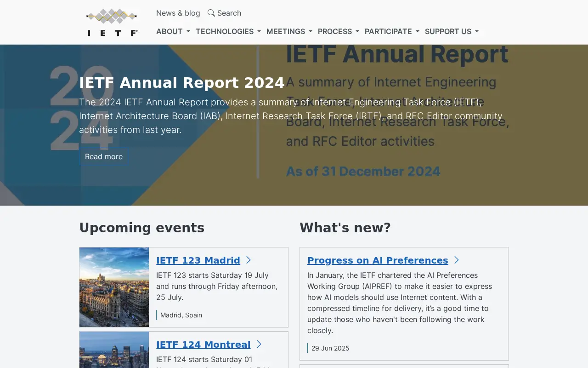Click chevron arrow next to IETF 123 Madrid
The width and height of the screenshot is (588, 368).
249,260
